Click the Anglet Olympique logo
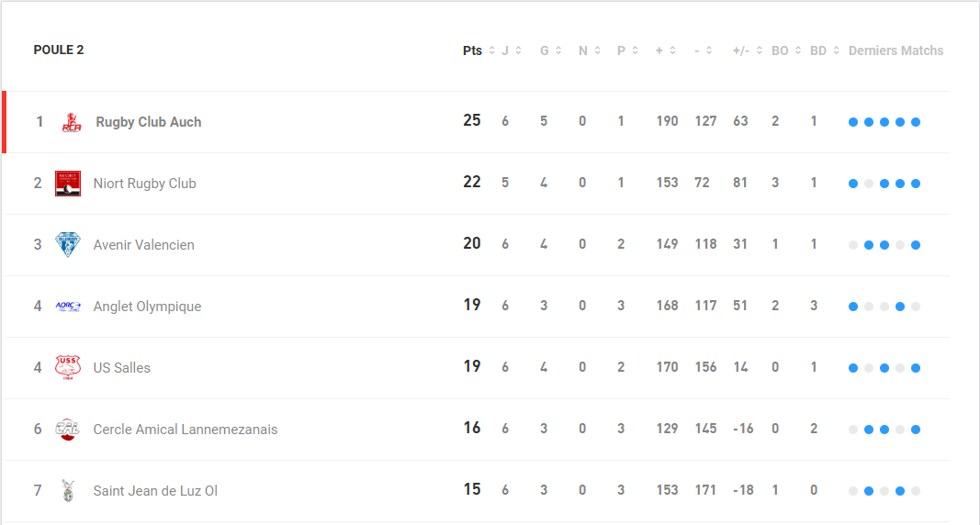This screenshot has height=525, width=980. [x=68, y=307]
